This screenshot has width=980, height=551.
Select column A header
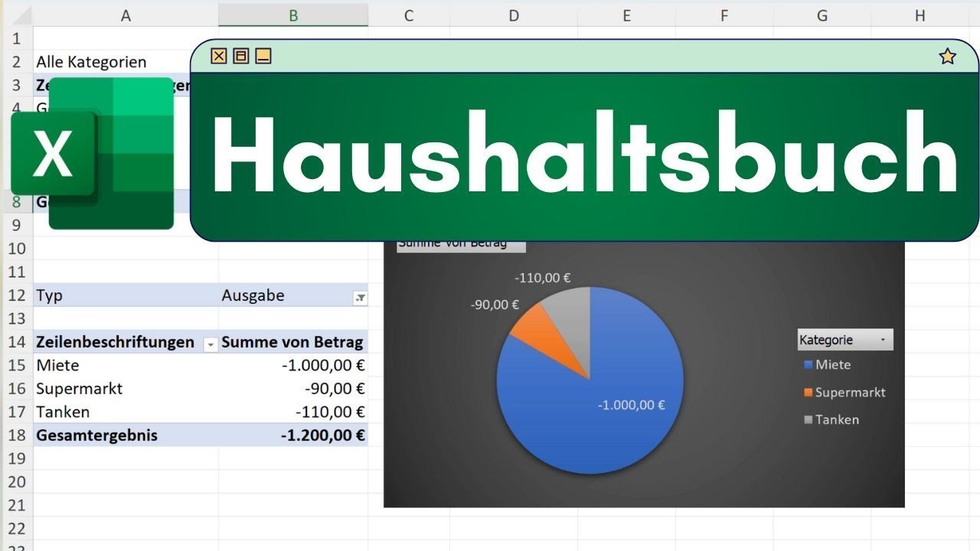(x=126, y=15)
